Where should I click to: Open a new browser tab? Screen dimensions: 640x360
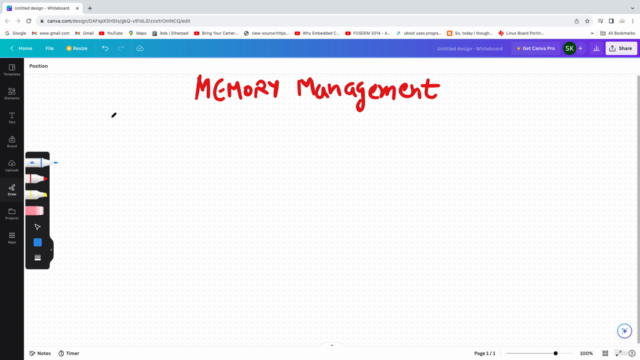90,8
